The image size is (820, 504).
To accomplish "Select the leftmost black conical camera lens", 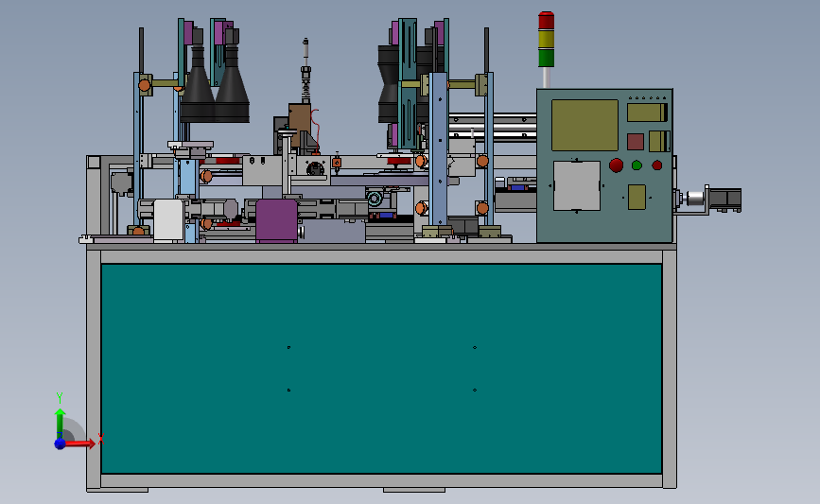I will [x=198, y=83].
